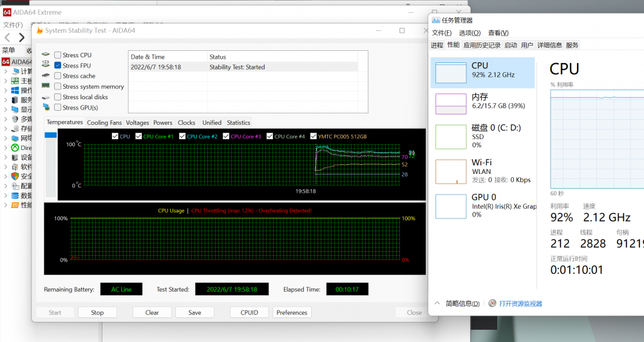
Task: Expand the 计算 tree node arrow
Action: tap(6, 71)
